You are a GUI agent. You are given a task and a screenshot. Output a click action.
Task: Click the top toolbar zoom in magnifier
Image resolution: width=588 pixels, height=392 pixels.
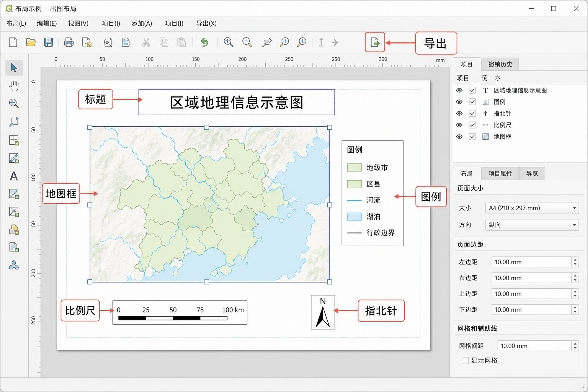[229, 42]
